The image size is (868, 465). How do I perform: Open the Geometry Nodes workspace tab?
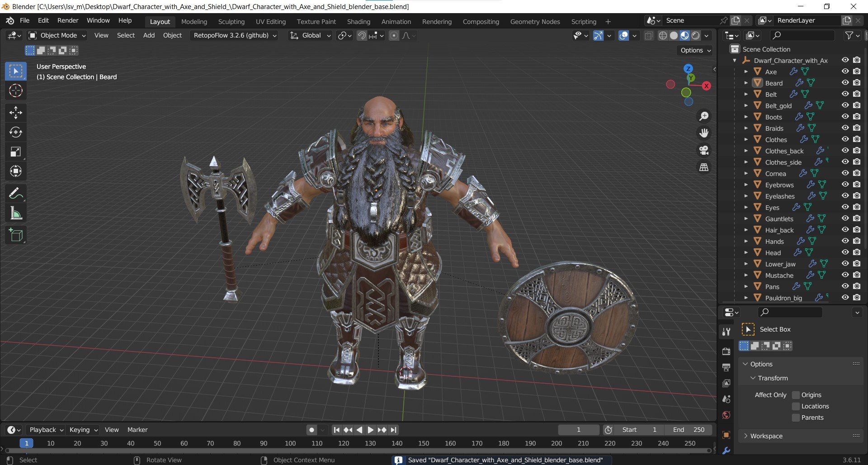click(535, 22)
